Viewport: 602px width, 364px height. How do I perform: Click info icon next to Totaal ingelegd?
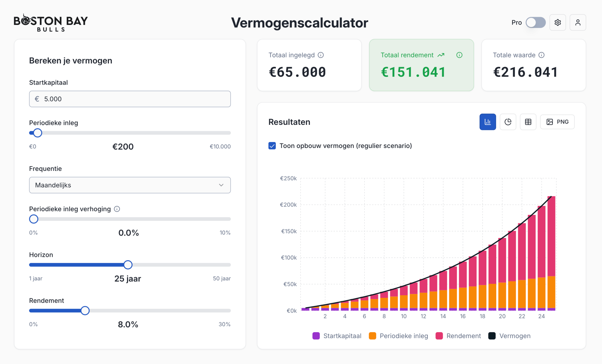[x=321, y=55]
